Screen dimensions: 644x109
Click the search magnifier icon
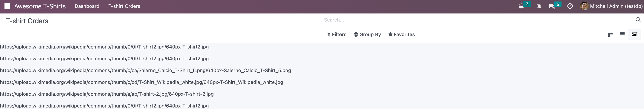click(x=638, y=20)
